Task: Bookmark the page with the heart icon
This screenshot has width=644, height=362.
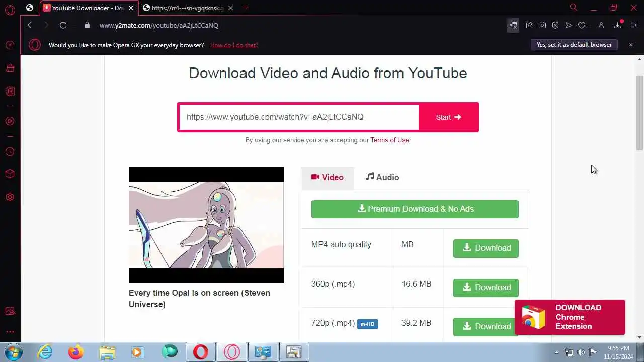Action: point(582,25)
